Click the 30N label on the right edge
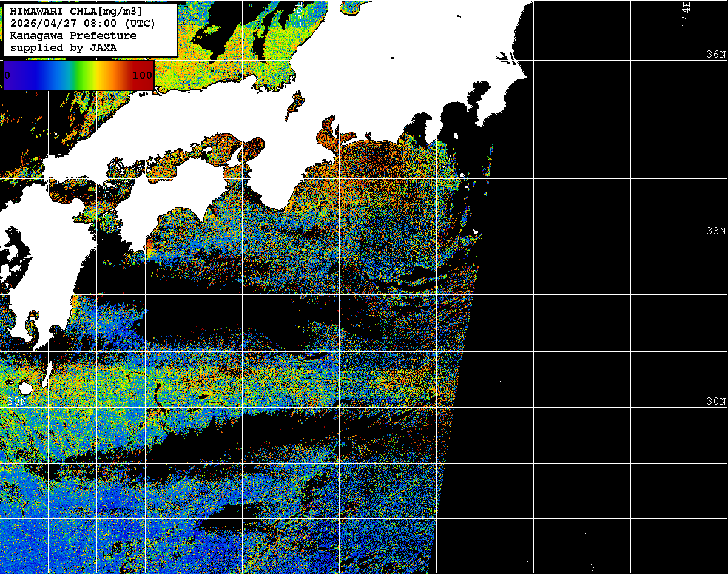 point(716,402)
